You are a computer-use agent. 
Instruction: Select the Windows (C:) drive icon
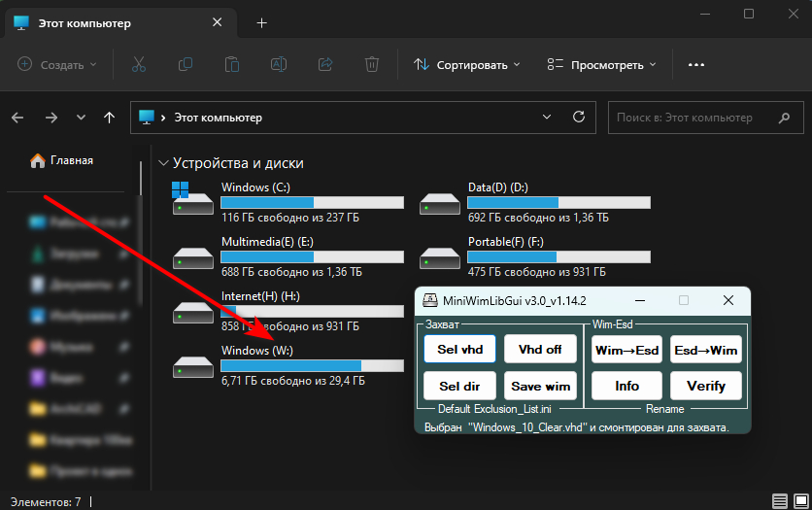pos(192,198)
